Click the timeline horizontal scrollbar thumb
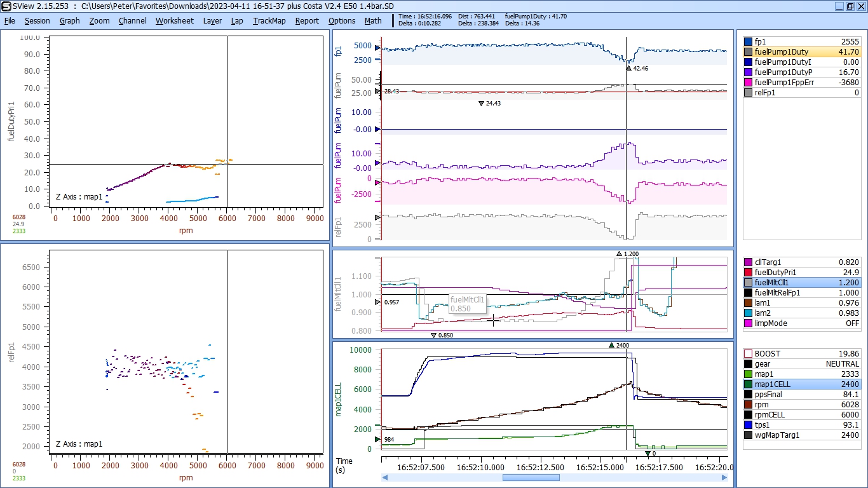868x488 pixels. [x=531, y=478]
